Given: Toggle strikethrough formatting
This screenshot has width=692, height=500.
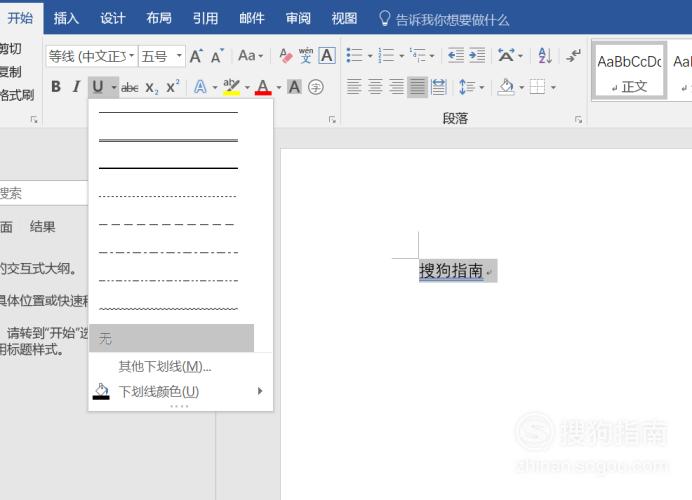Looking at the screenshot, I should [x=130, y=87].
